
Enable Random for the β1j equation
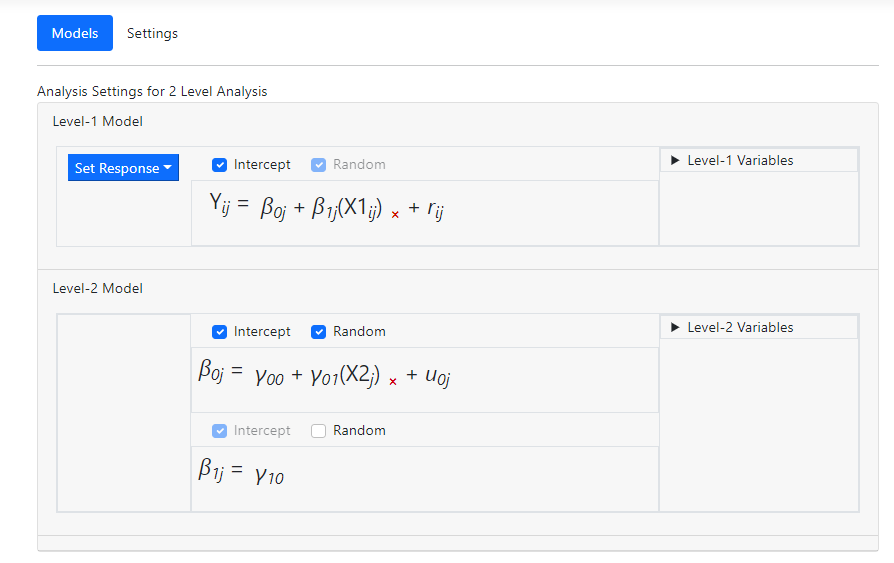pyautogui.click(x=319, y=431)
